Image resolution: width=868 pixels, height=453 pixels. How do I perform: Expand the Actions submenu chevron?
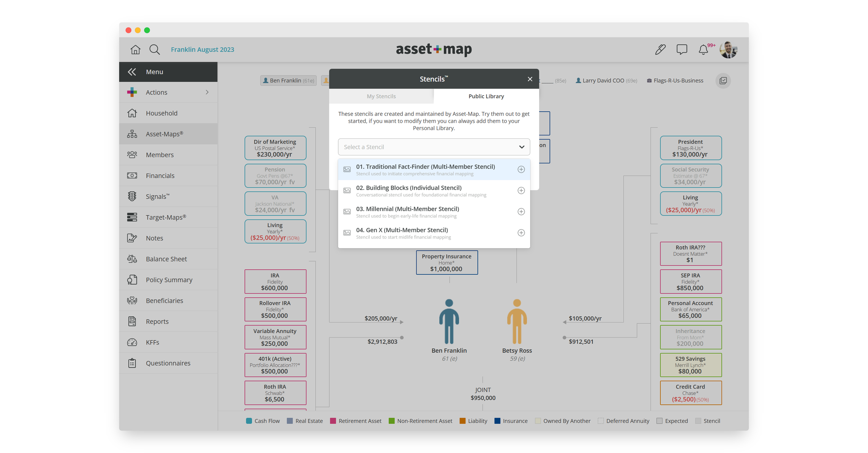tap(207, 92)
